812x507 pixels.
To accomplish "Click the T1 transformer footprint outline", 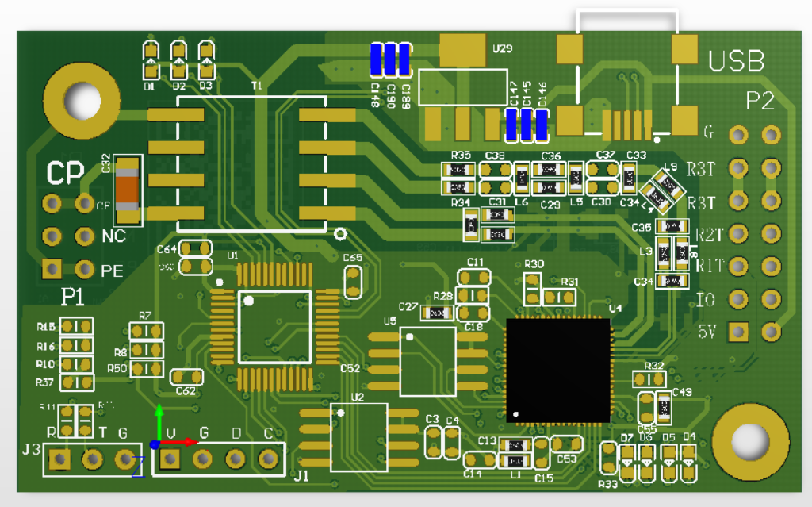I will [x=251, y=163].
